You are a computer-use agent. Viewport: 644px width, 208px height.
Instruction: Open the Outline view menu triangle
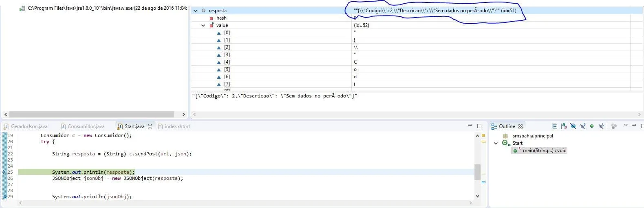(626, 126)
